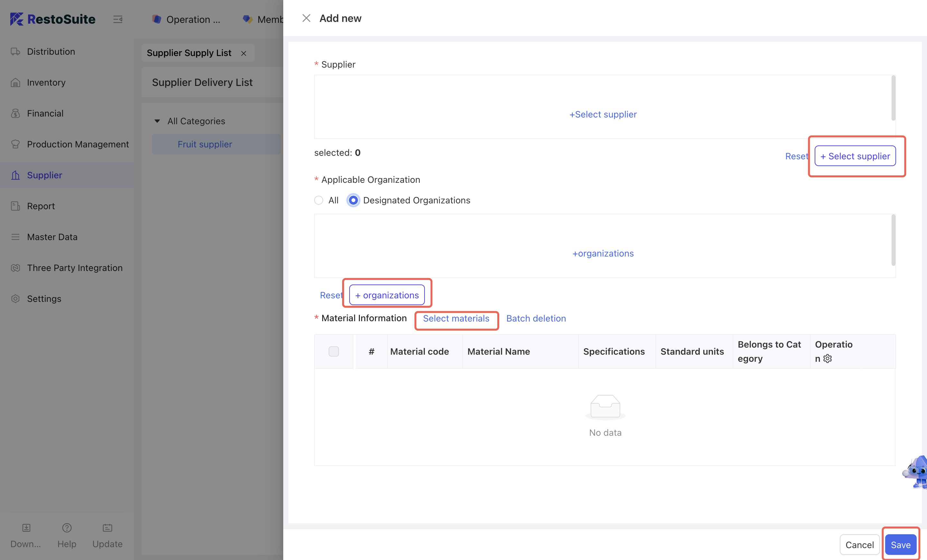Click the Select materials link

pos(456,319)
